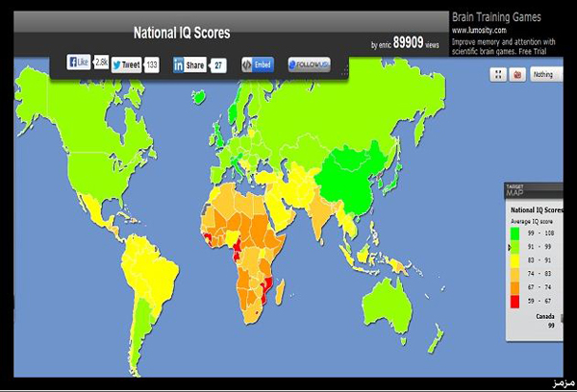Open the Nothing dropdown selector
This screenshot has width=577, height=392.
(543, 73)
